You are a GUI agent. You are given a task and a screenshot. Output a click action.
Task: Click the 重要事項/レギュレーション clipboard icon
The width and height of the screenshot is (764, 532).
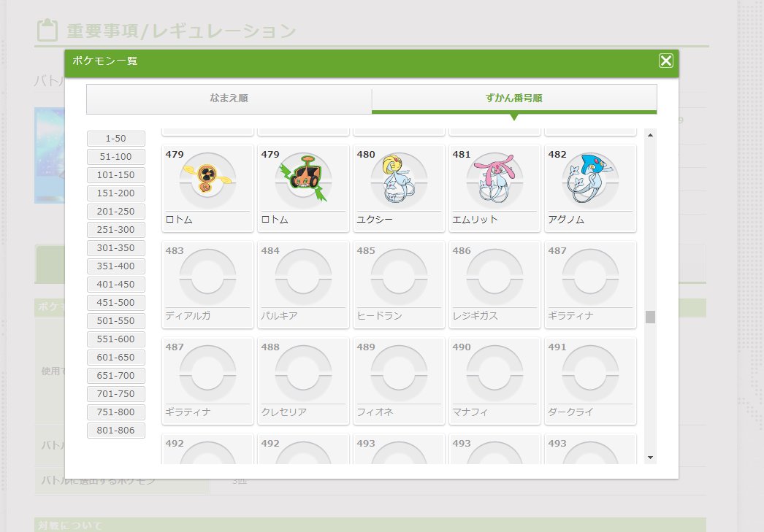click(47, 30)
